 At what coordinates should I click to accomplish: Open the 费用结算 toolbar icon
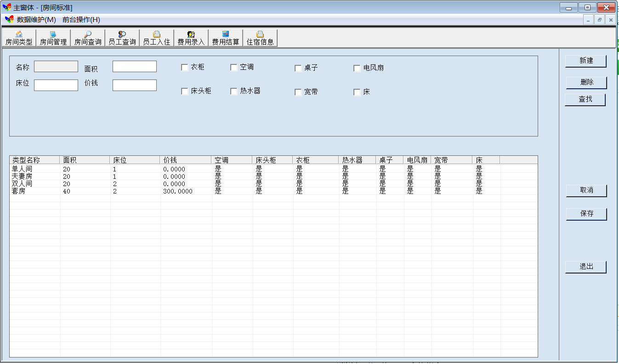pos(226,38)
